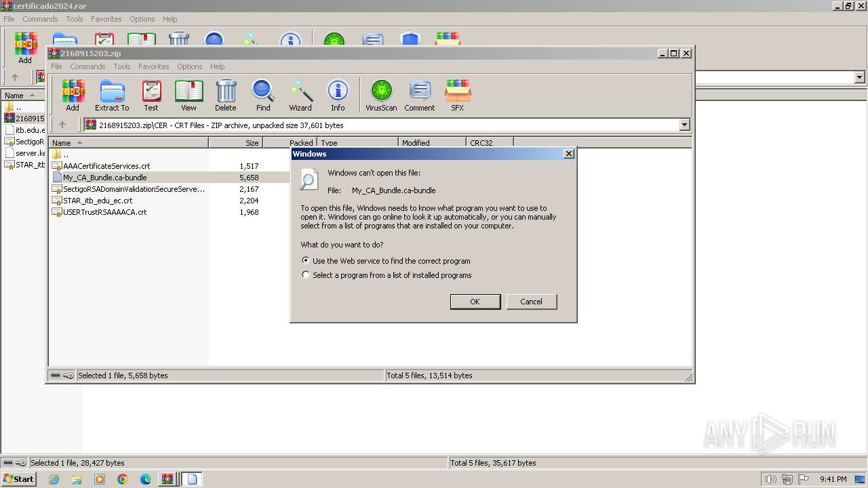Expand the zip window address dropdown
Screen dimensions: 868x488
[684, 125]
